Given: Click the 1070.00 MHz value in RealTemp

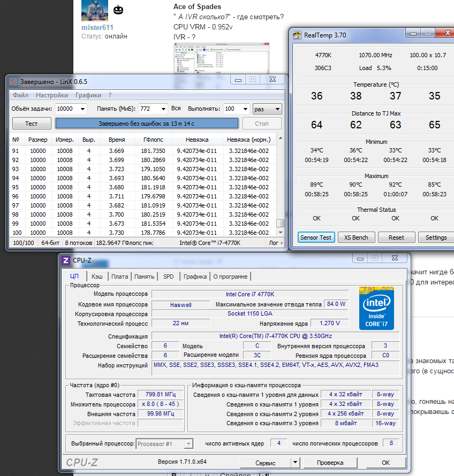Looking at the screenshot, I should click(x=376, y=55).
